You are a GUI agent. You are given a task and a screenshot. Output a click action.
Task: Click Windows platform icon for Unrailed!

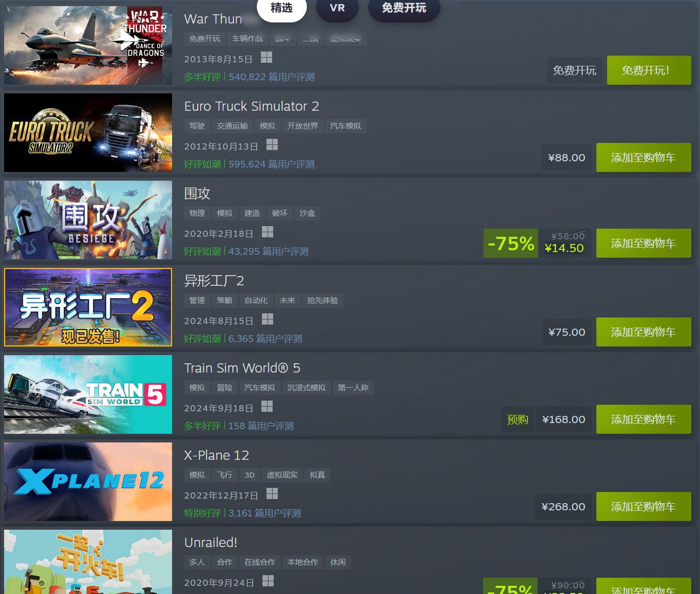268,581
